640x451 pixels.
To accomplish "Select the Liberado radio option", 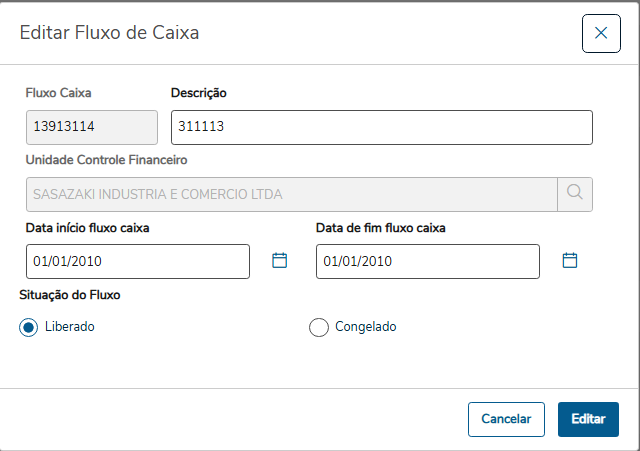I will tap(29, 327).
